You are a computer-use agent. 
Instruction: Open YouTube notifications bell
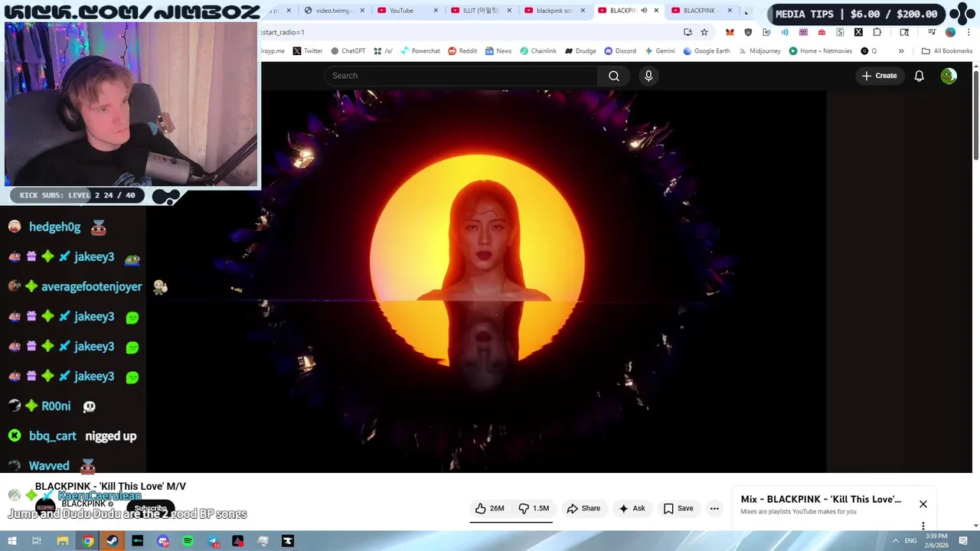pyautogui.click(x=919, y=76)
